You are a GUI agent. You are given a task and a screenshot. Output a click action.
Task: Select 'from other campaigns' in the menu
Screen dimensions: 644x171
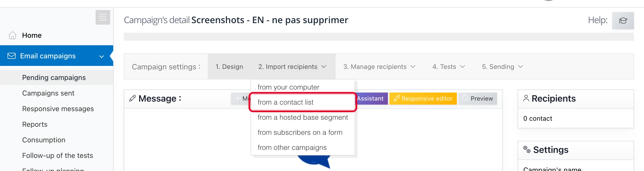292,147
